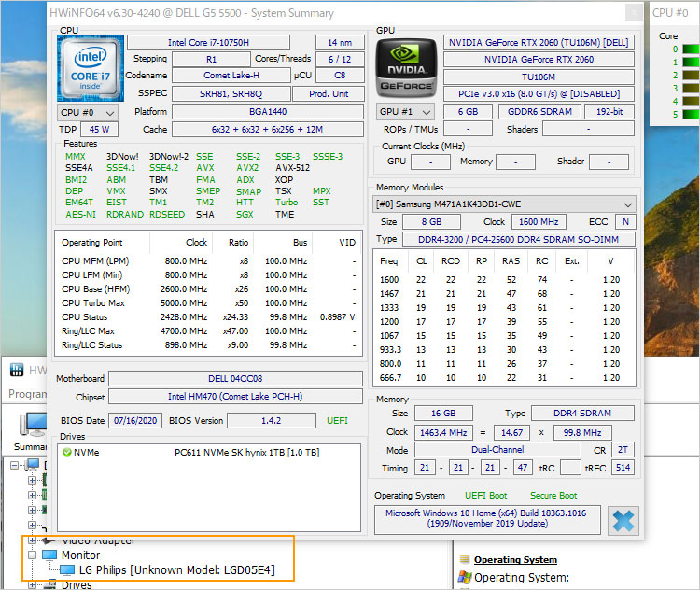Open the GPU #1 selector dropdown
Screen dimensions: 700x590
click(405, 112)
